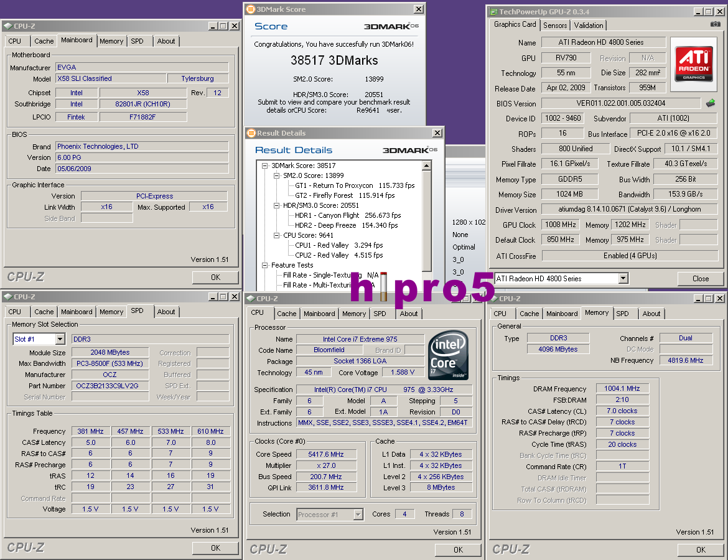Screen dimensions: 728x560
Task: Open the Processor #1 selection dropdown
Action: [x=358, y=515]
